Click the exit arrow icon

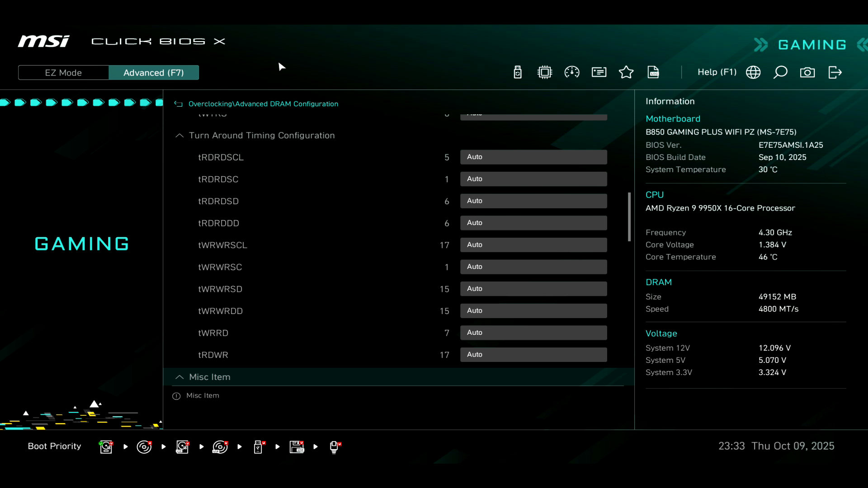pyautogui.click(x=835, y=72)
